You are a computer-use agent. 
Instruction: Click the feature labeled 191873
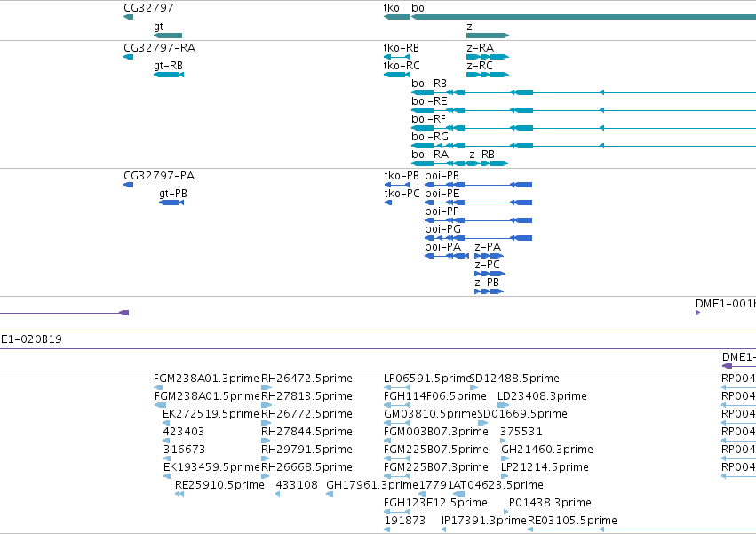pyautogui.click(x=405, y=521)
